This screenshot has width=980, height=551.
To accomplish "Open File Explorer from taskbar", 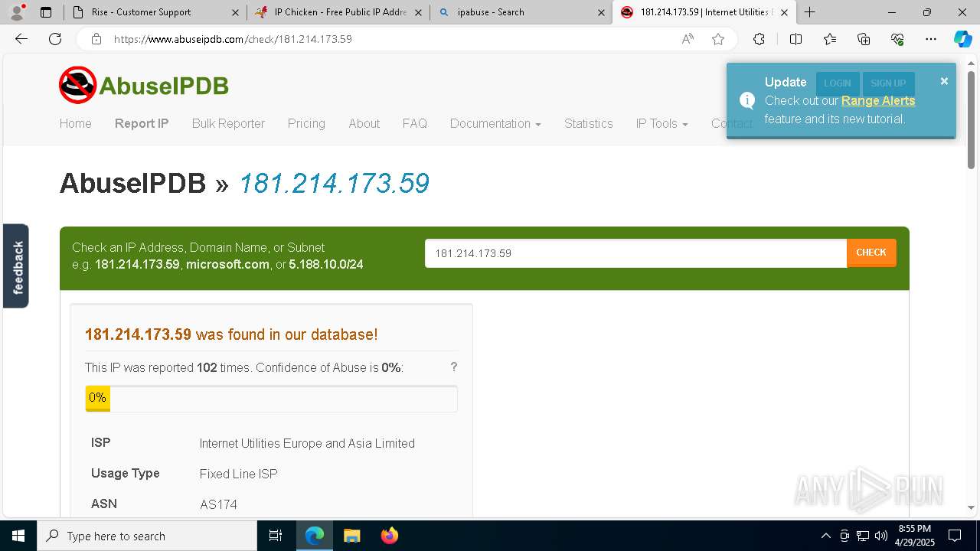I will coord(351,536).
